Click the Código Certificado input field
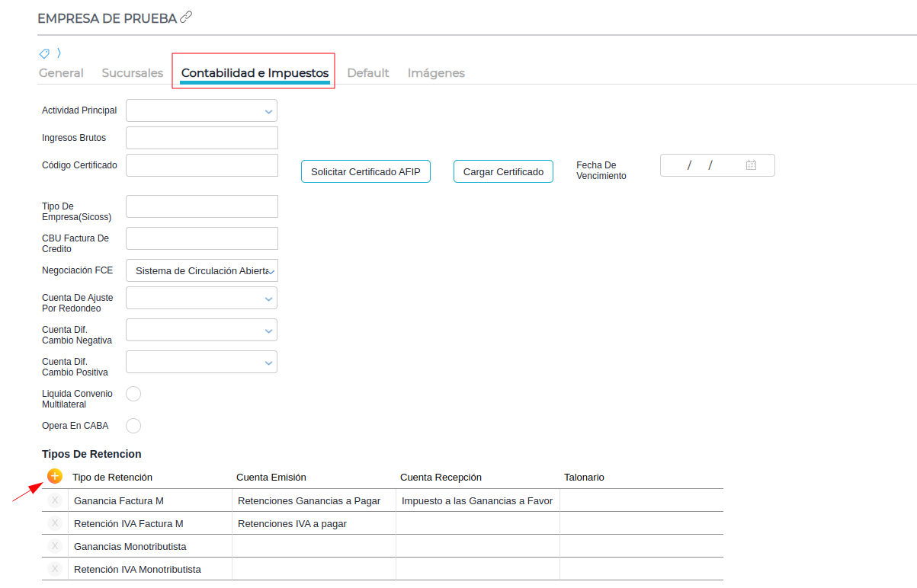917x588 pixels. [x=202, y=165]
